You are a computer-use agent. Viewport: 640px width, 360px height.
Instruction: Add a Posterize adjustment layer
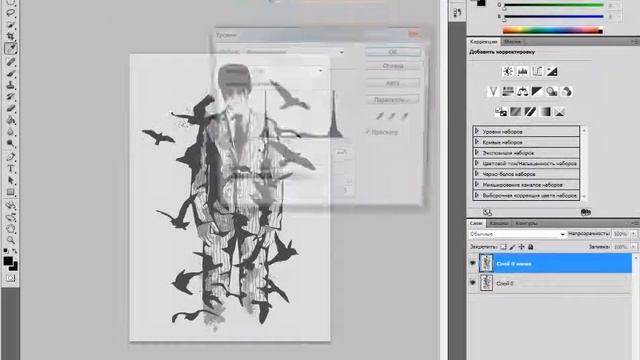pos(516,111)
